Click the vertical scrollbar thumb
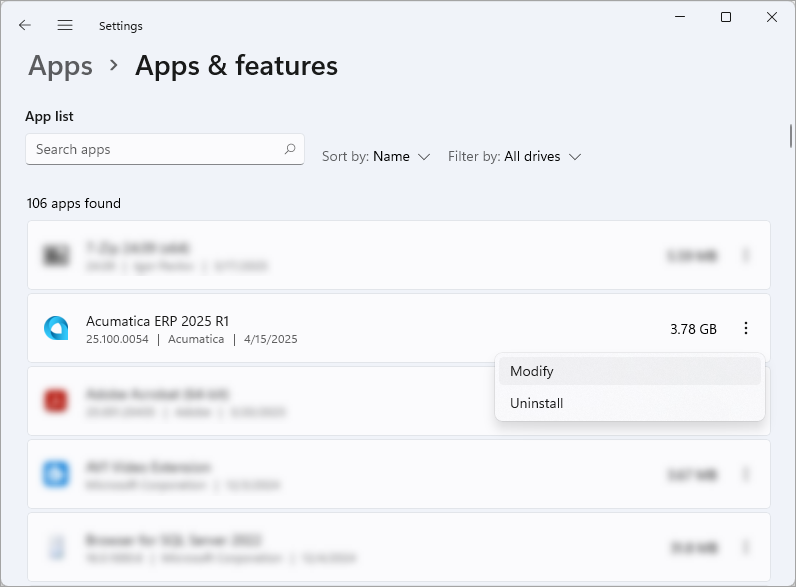The width and height of the screenshot is (796, 587). point(791,135)
